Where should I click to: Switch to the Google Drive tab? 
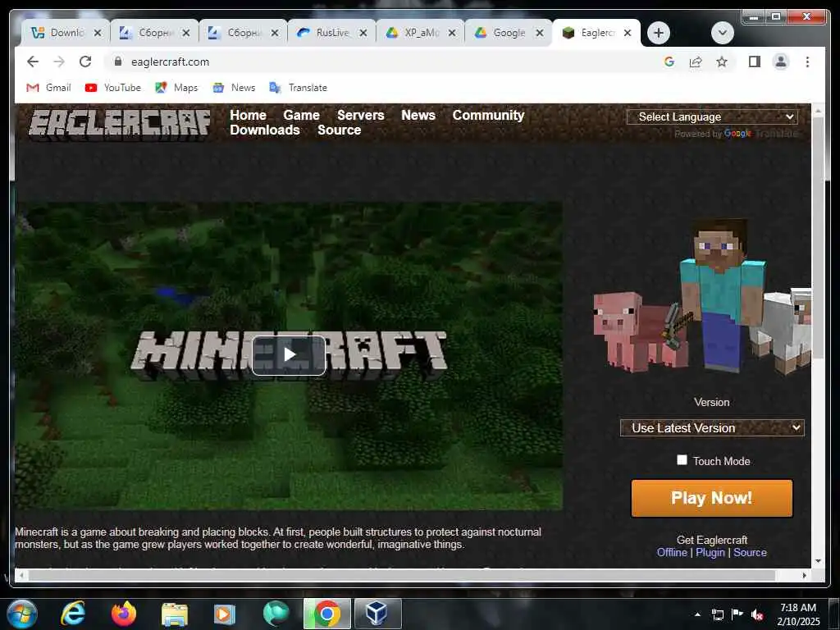coord(501,33)
